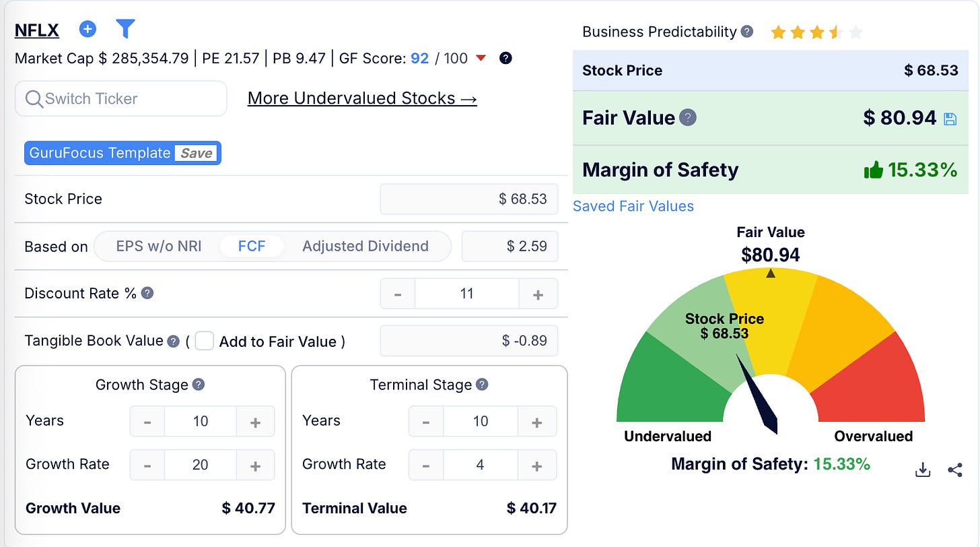The width and height of the screenshot is (980, 547).
Task: Download the gauge chart via download icon
Action: click(923, 470)
